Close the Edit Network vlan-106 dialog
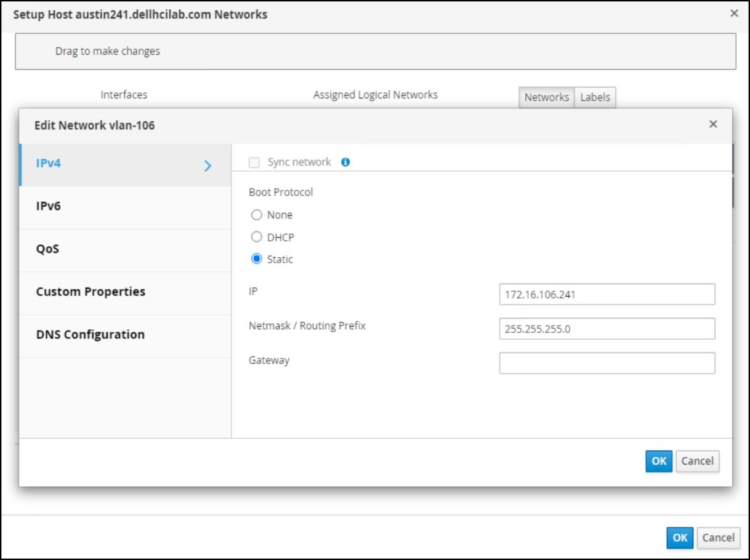 click(x=712, y=124)
